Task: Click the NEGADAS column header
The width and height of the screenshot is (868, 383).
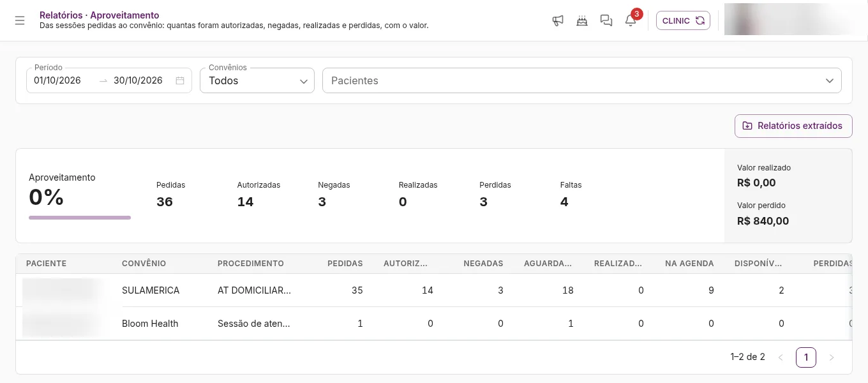Action: 483,264
